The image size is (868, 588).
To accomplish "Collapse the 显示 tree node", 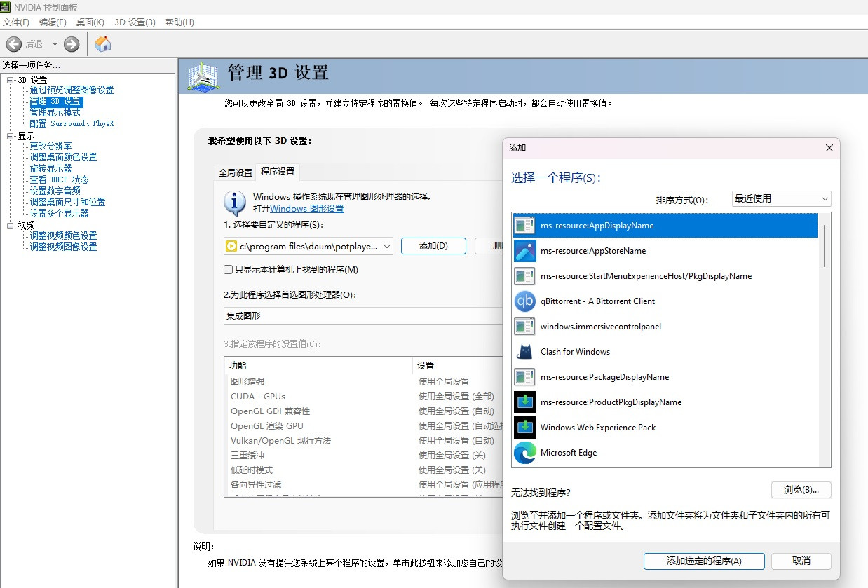I will [11, 136].
